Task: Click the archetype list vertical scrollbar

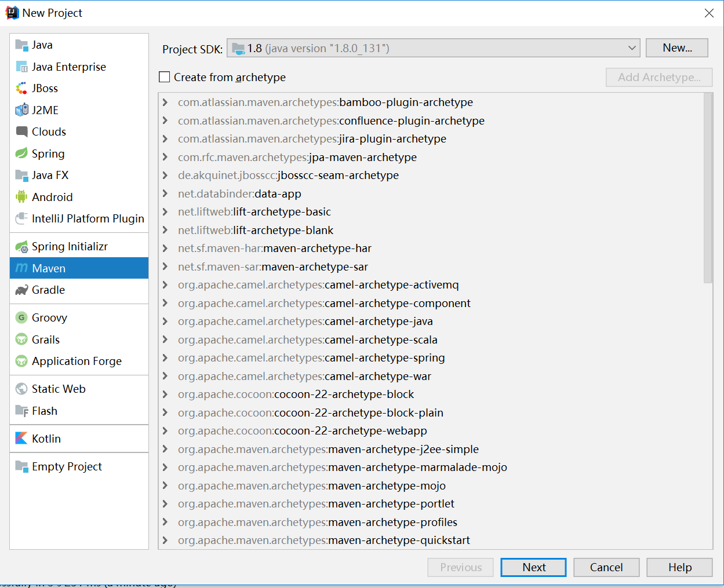Action: 708,188
